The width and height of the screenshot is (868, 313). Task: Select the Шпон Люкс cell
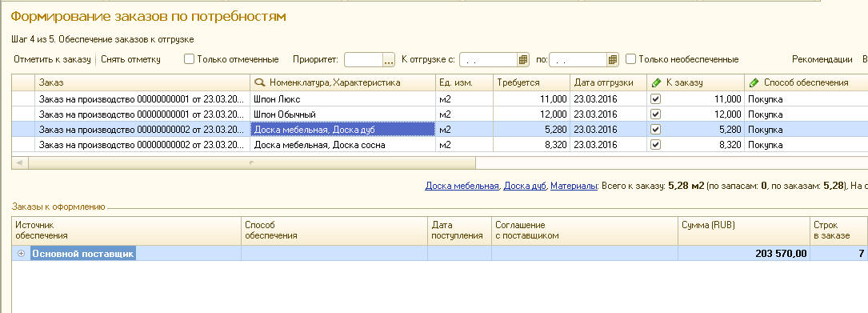pos(342,98)
